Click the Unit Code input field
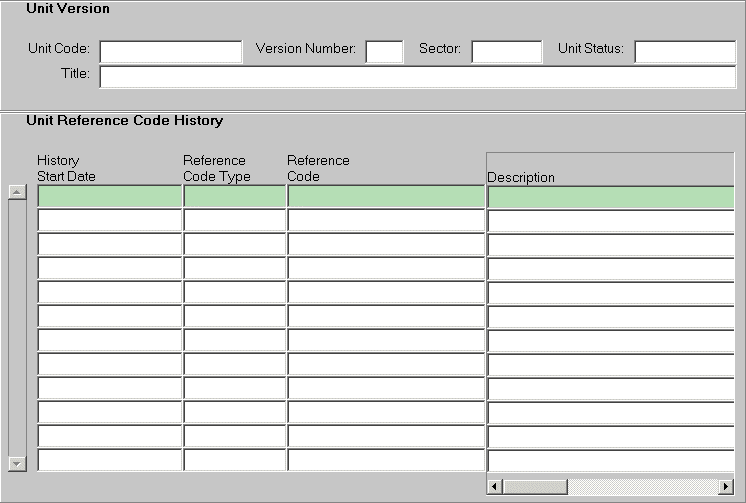The image size is (746, 503). [x=170, y=52]
